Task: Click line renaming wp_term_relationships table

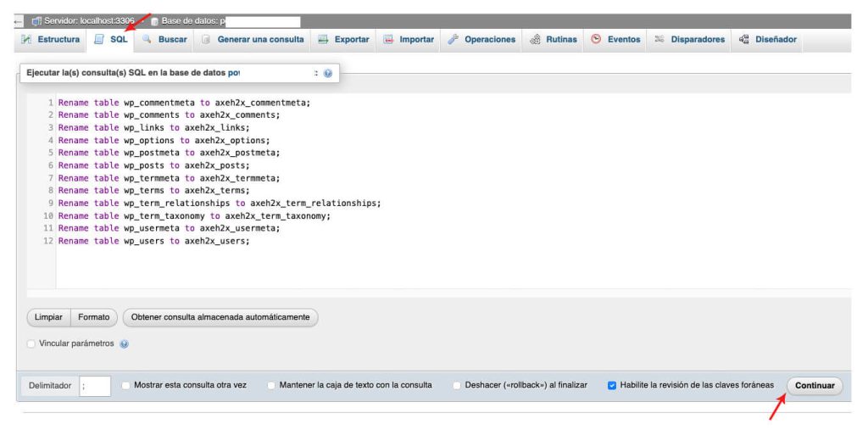Action: pos(220,204)
